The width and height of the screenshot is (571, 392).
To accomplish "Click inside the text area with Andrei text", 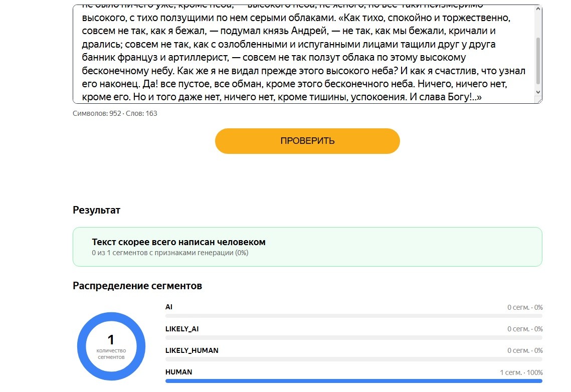I will tap(304, 54).
